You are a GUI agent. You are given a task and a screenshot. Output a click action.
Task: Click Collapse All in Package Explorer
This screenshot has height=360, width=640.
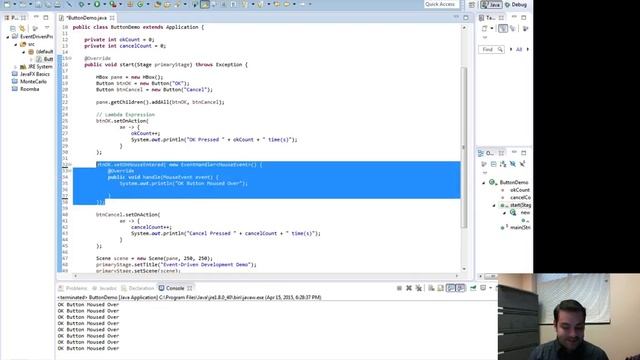13,28
